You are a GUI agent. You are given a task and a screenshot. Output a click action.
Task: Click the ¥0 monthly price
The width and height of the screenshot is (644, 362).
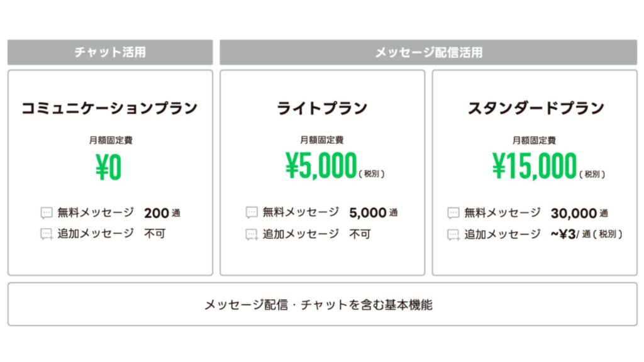click(109, 168)
